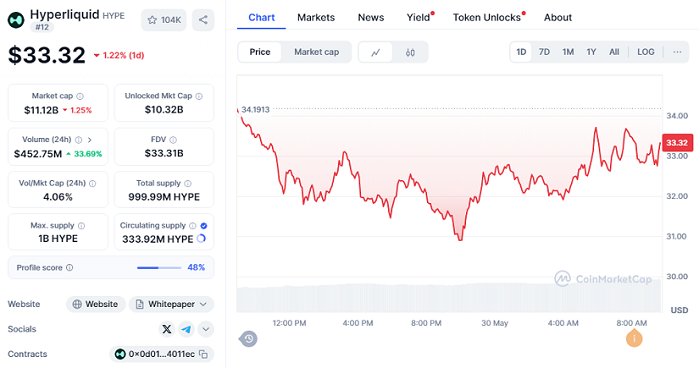This screenshot has width=699, height=368.
Task: Open the Hyperliquid Website link
Action: 95,304
